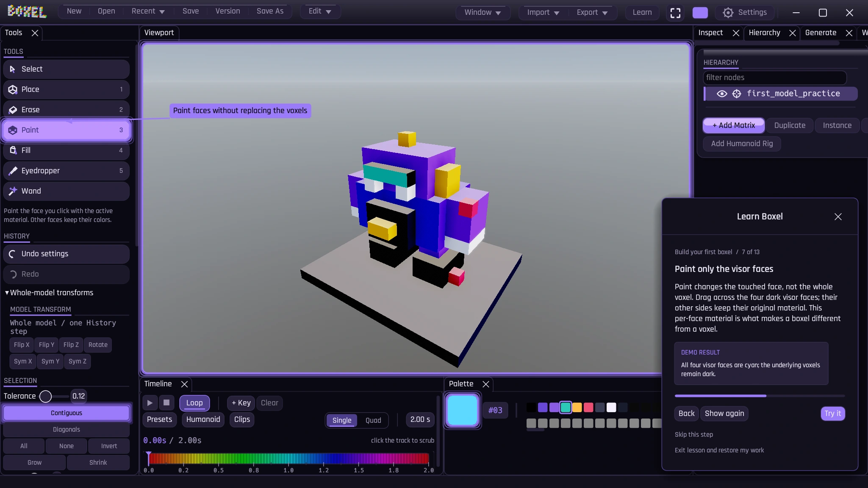Click Undo settings in History
Viewport: 868px width, 488px height.
pos(66,254)
